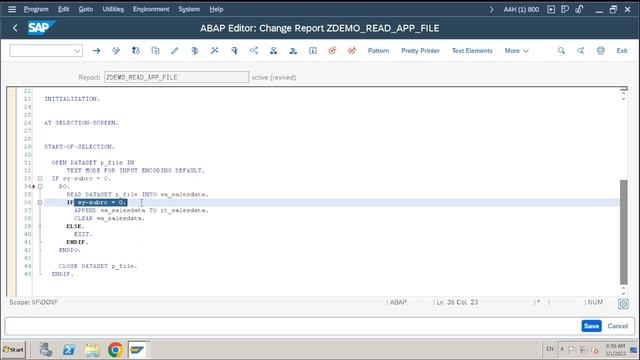
Task: Click the ENDDO line
Action: (70, 250)
